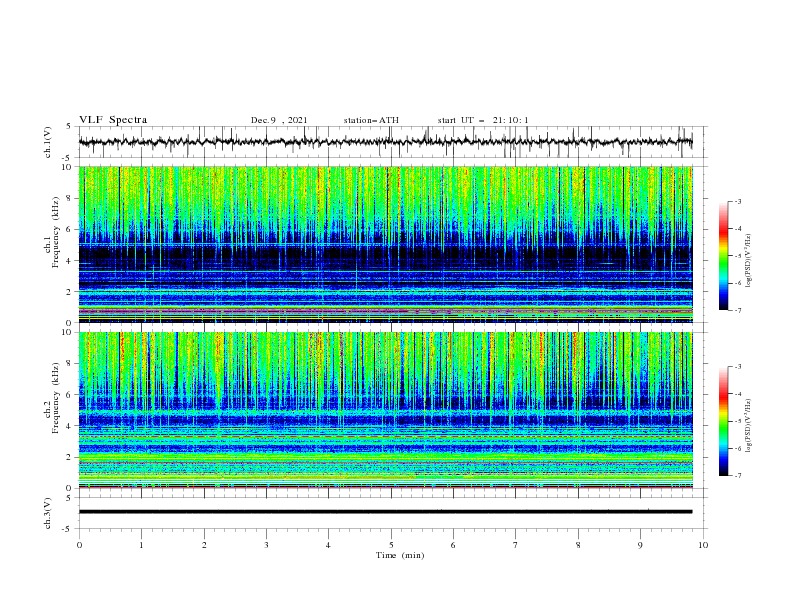
Task: Click the "-3" label on upper colorbar
Action: click(x=738, y=201)
